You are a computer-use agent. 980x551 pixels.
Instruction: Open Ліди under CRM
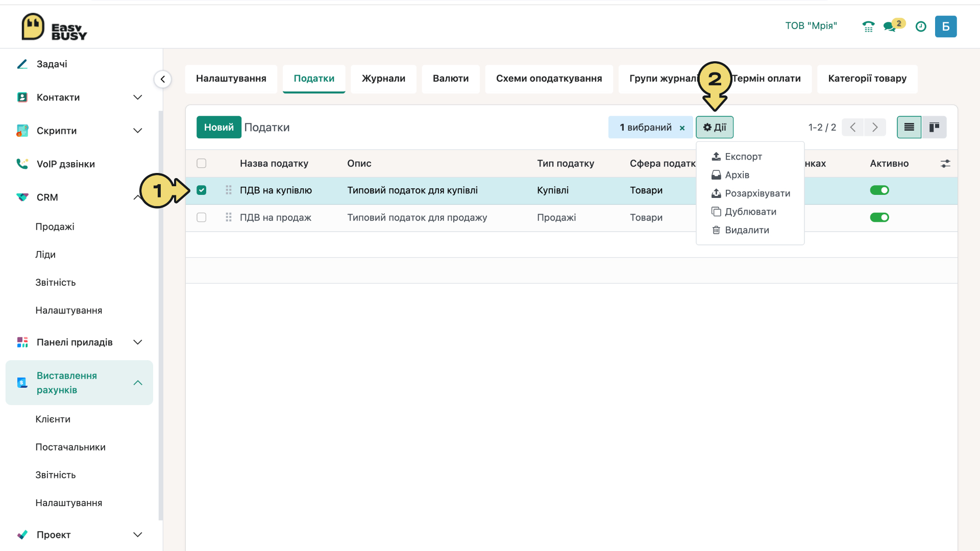(45, 255)
